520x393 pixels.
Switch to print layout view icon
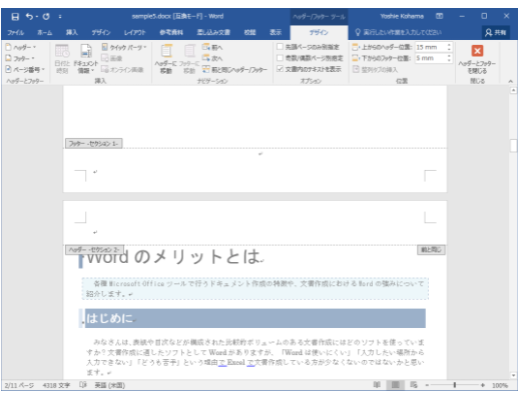395,385
